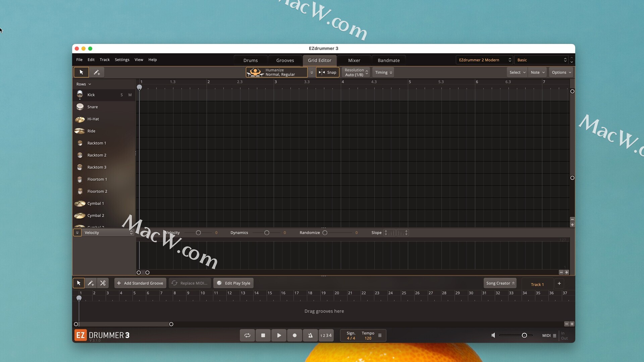Click the Dynamics slider knob

(x=267, y=233)
